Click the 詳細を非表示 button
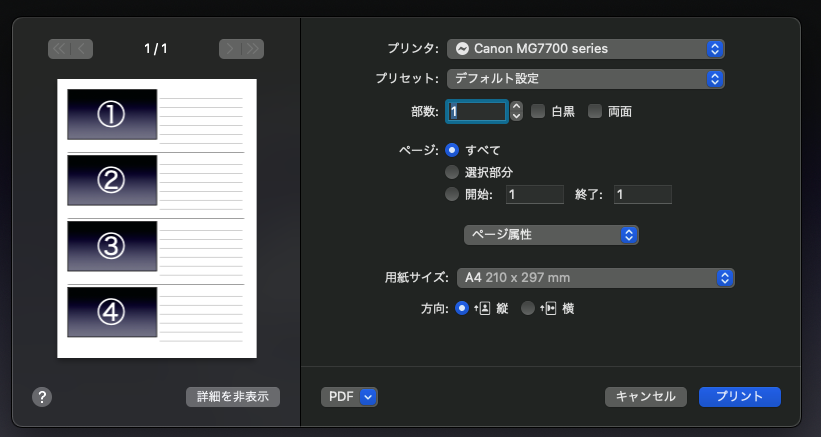 tap(233, 397)
